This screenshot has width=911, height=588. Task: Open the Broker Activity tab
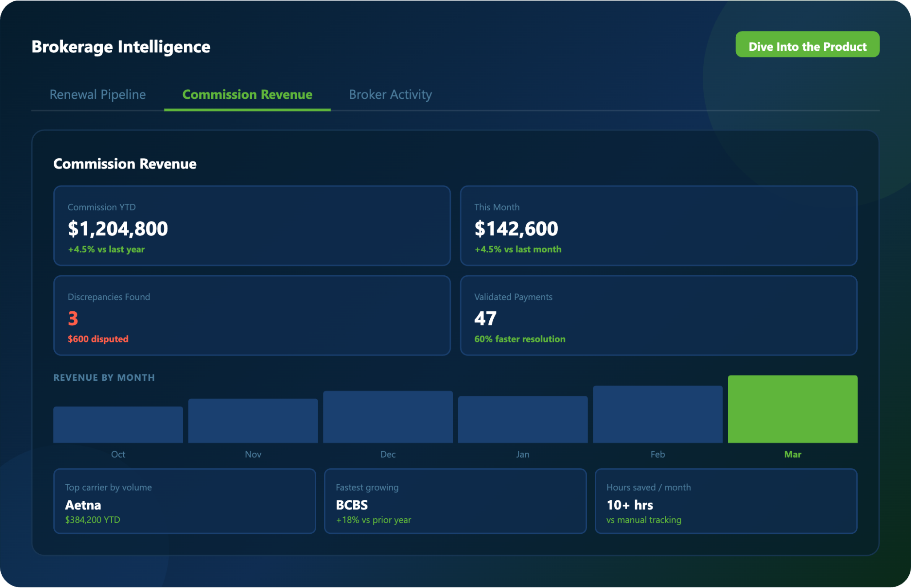click(x=390, y=94)
